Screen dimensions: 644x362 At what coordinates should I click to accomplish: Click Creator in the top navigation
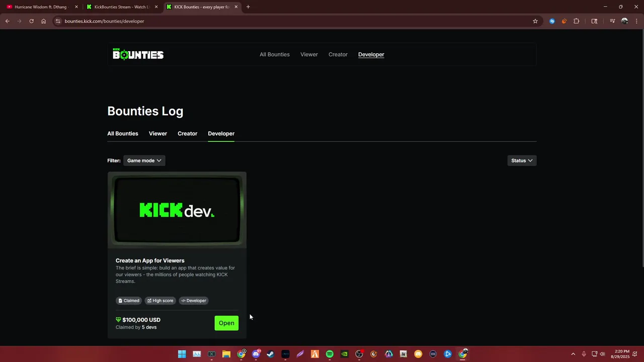click(338, 54)
